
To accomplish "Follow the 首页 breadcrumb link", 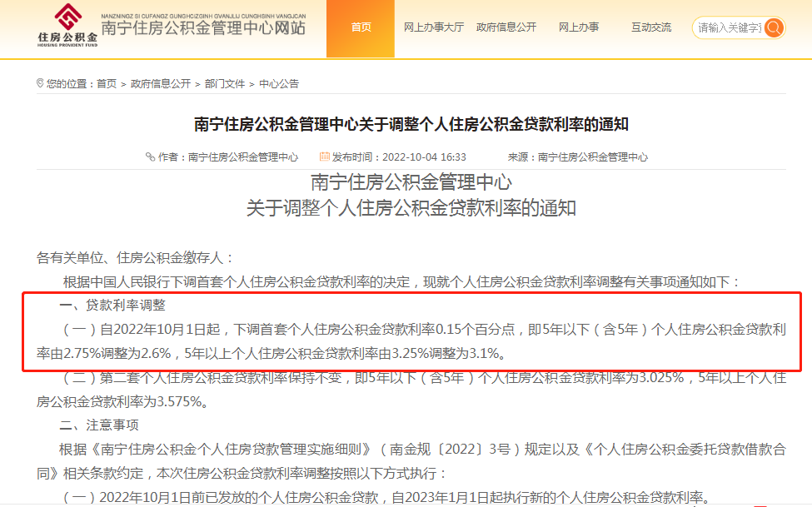I will click(x=107, y=84).
